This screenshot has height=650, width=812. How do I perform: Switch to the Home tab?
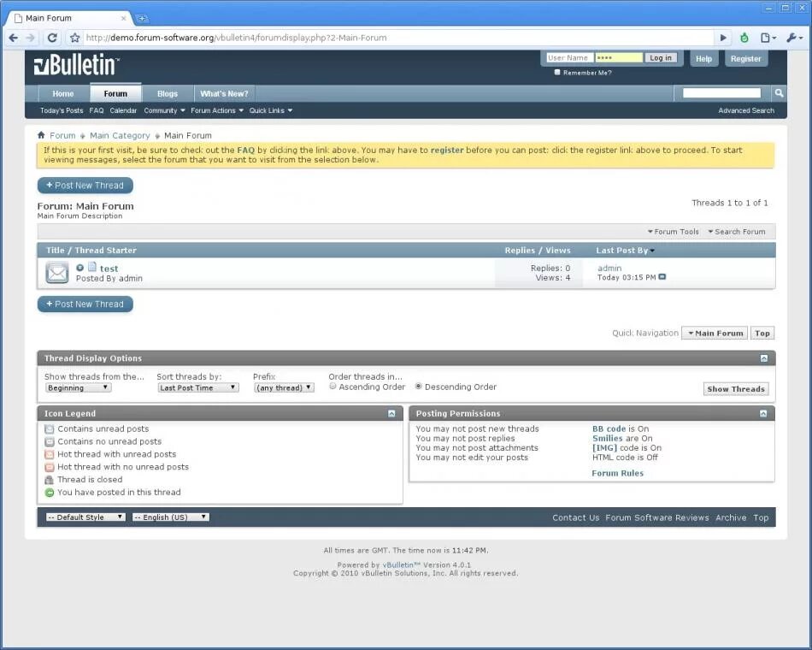pos(63,94)
